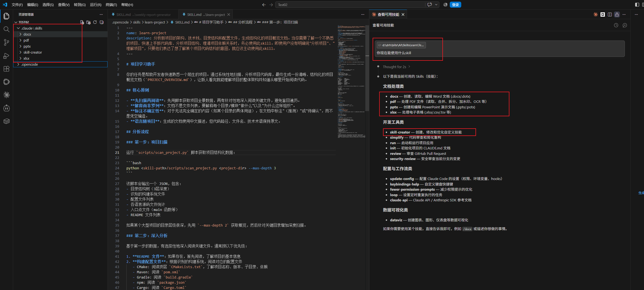
Task: Open the 文件(F) menu
Action: (x=17, y=5)
